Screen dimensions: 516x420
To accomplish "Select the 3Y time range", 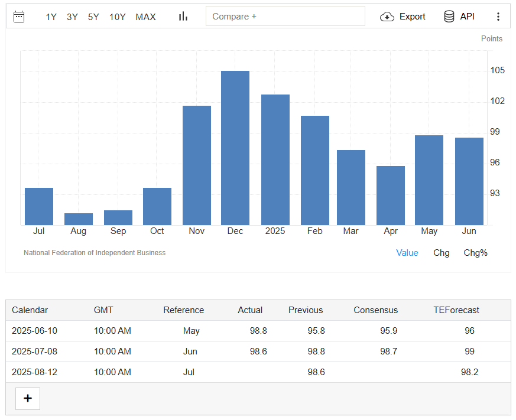I will pyautogui.click(x=72, y=17).
